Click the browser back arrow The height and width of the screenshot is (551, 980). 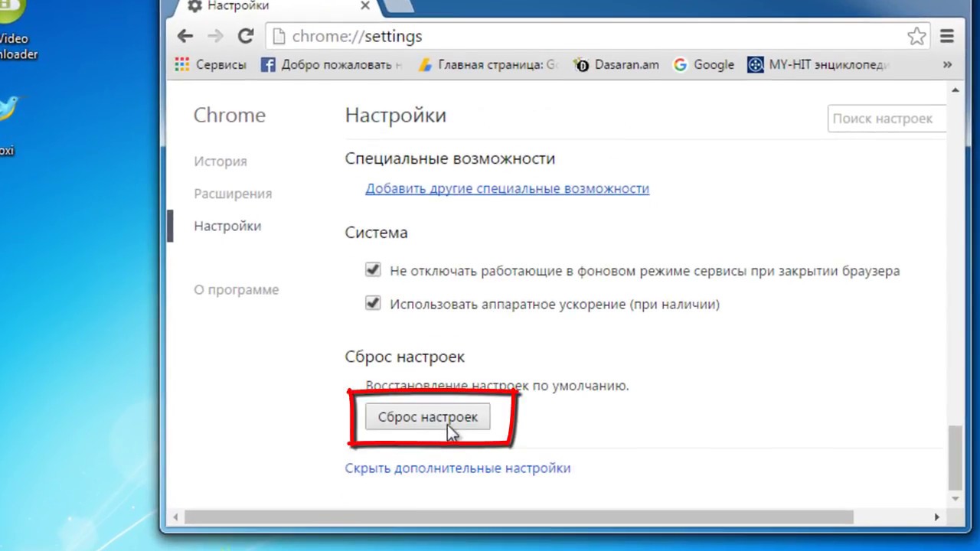[x=185, y=36]
